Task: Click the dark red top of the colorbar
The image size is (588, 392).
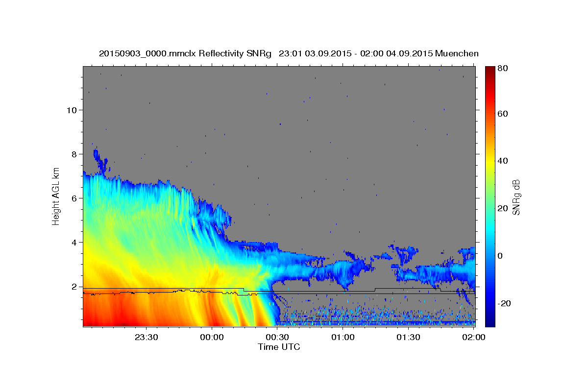Action: (x=490, y=71)
